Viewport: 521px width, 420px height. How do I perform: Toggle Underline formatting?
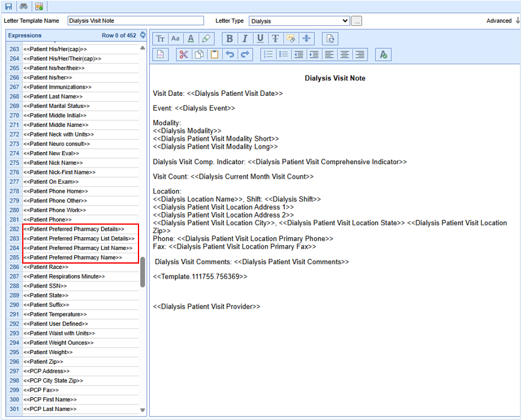click(260, 39)
